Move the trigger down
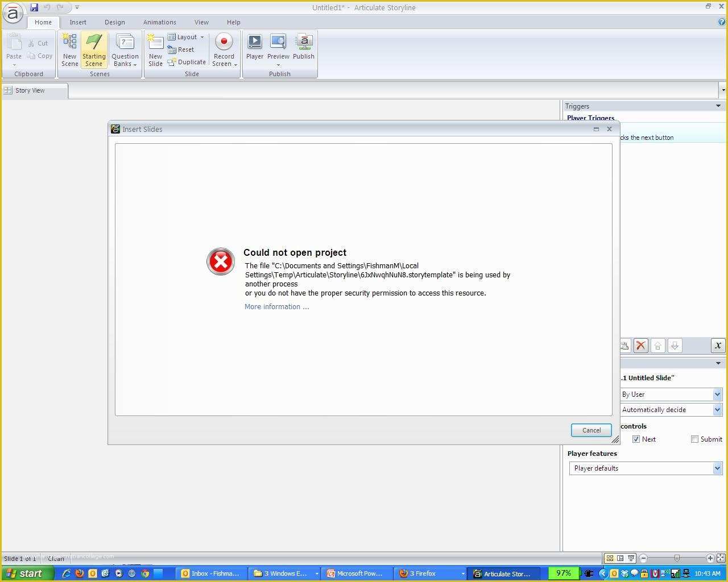728x582 pixels. click(x=675, y=346)
